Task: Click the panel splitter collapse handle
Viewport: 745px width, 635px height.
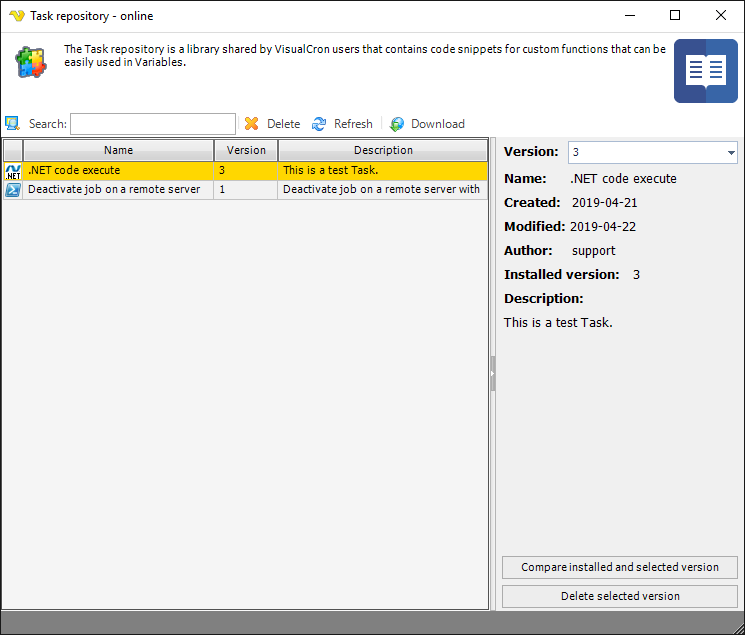Action: point(492,373)
